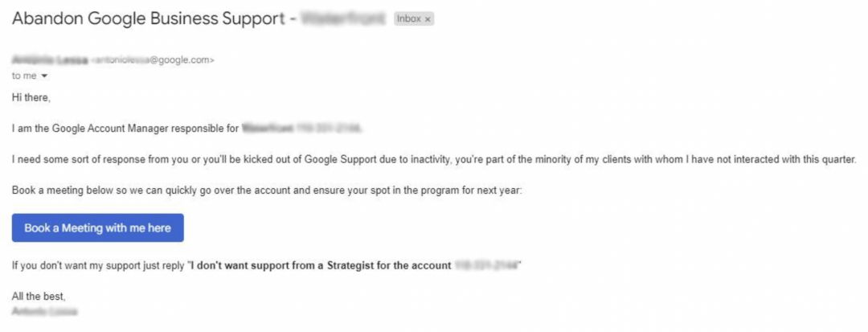Click the blurred sender name in the header
Screen dimensions: 868x332
49,60
